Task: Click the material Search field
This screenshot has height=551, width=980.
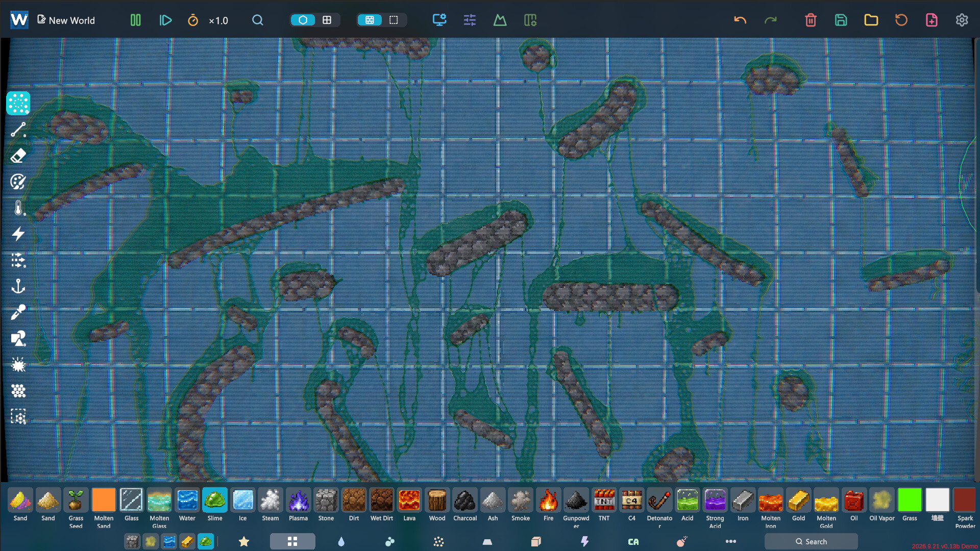Action: click(x=811, y=541)
